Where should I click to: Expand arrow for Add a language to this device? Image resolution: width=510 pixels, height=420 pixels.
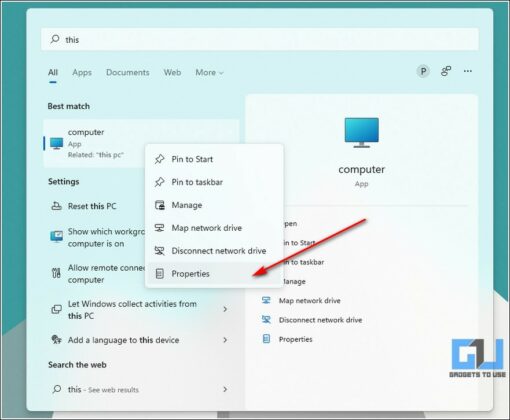coord(225,340)
